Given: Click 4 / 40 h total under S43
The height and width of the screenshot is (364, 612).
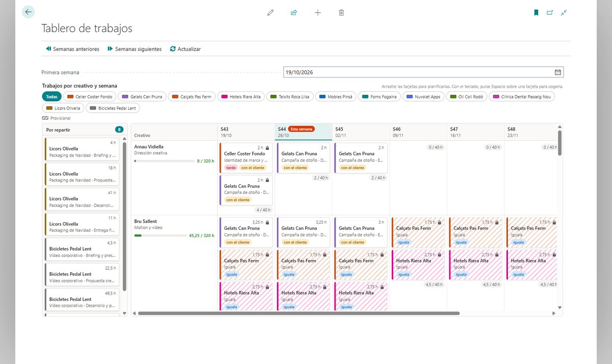Looking at the screenshot, I should [263, 210].
